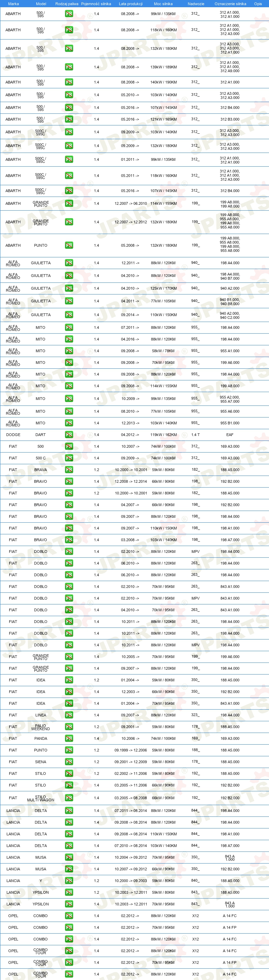Select engine code '312 B3.000'

(230, 119)
